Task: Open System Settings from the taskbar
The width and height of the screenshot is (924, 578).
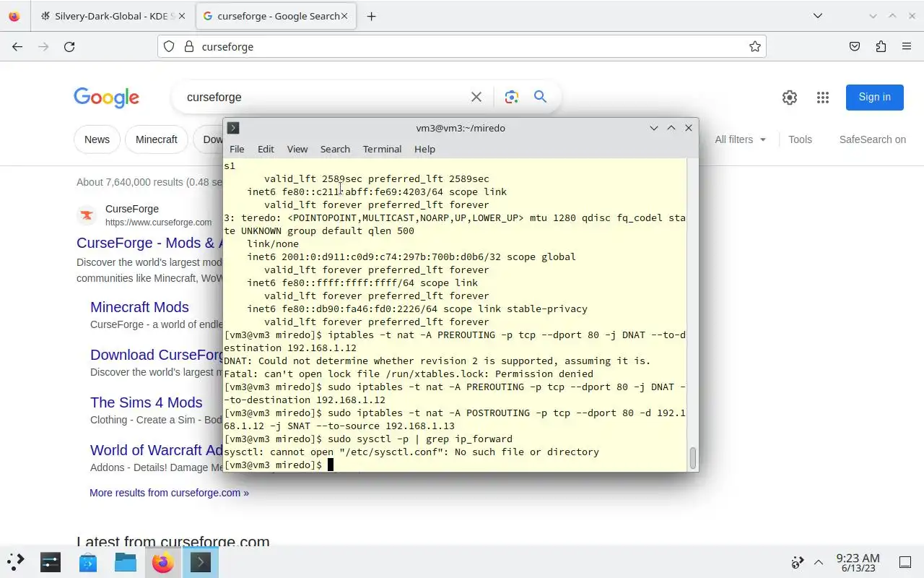Action: (x=51, y=561)
